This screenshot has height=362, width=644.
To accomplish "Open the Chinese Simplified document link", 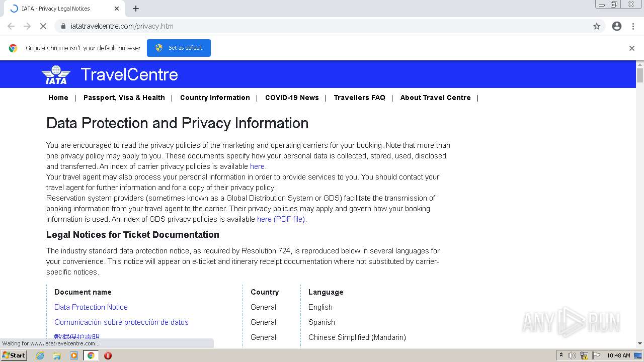I will pos(77,337).
